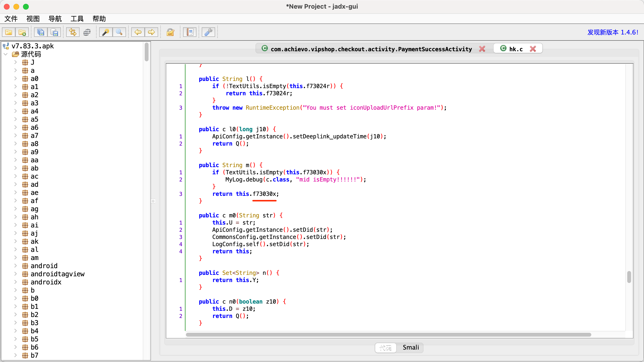
Task: Click the f73024r field in return statement
Action: 278,93
